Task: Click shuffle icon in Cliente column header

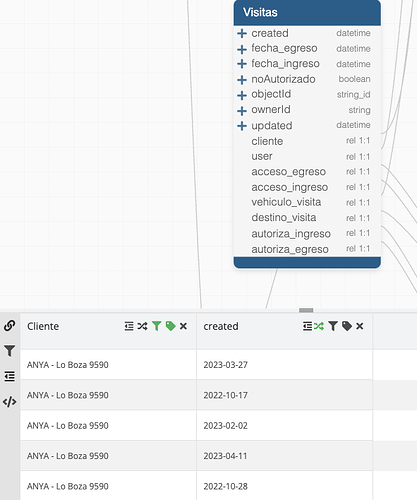Action: click(x=142, y=326)
